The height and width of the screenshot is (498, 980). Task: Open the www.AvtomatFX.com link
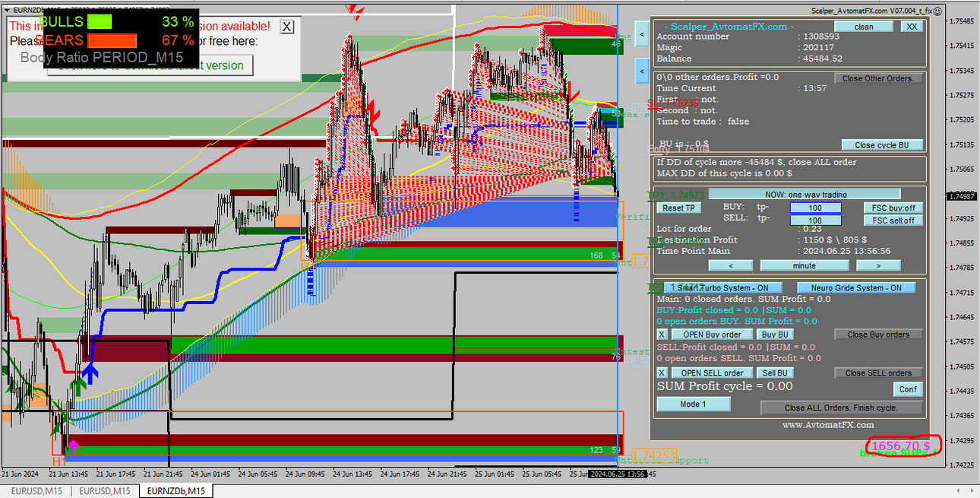tap(828, 425)
